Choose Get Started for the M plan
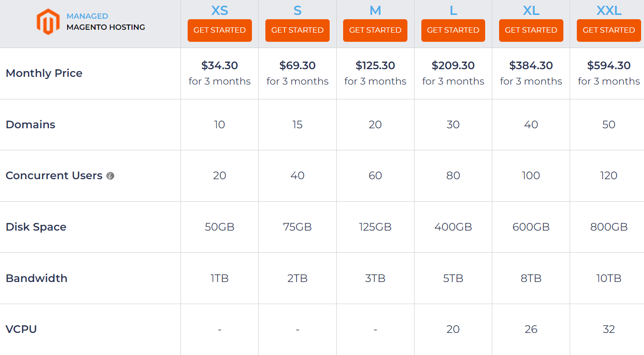 coord(375,30)
